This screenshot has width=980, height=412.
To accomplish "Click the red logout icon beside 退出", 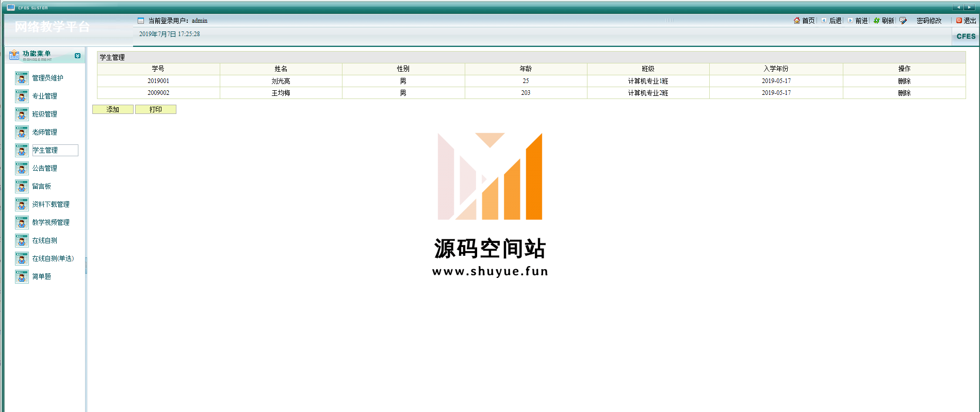I will tap(959, 21).
